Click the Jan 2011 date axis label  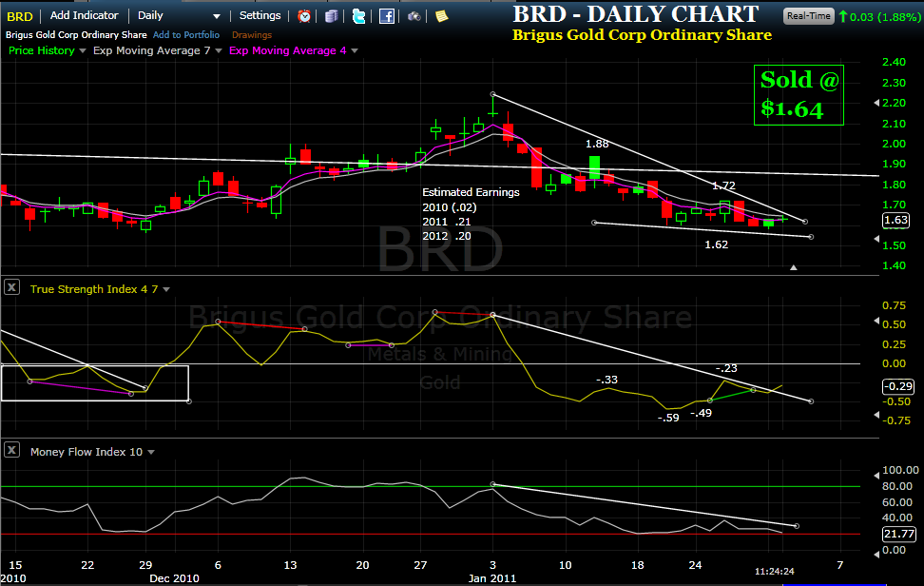tap(492, 578)
